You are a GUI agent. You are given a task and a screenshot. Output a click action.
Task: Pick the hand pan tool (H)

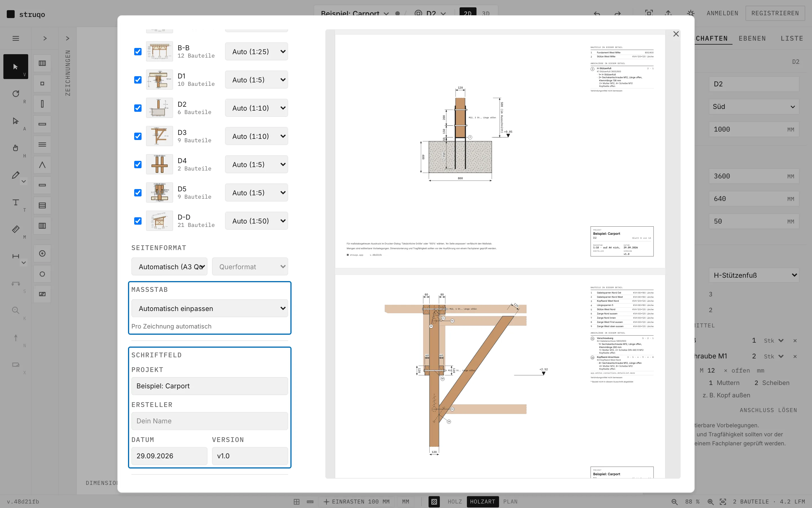[16, 148]
